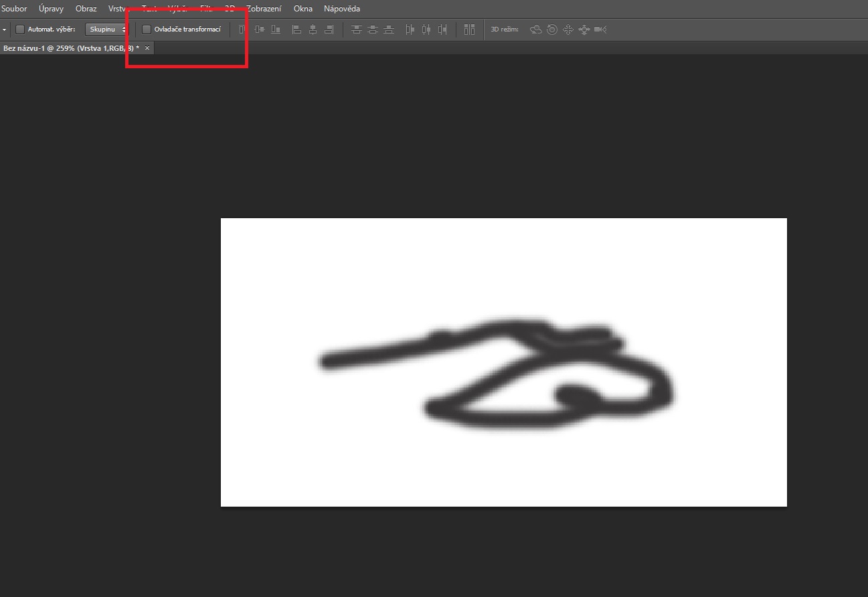Switch to the Bez názvu-1 document tab
Image resolution: width=868 pixels, height=597 pixels.
(x=71, y=48)
